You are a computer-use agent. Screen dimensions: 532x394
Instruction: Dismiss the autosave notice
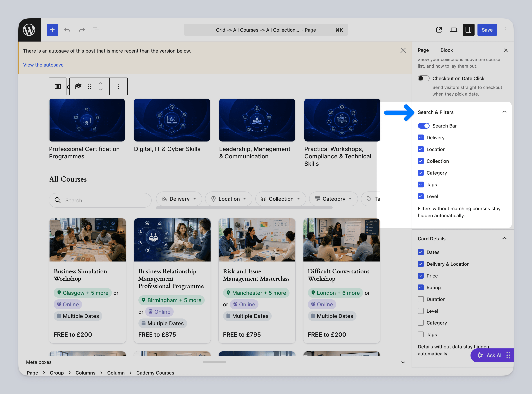point(403,51)
